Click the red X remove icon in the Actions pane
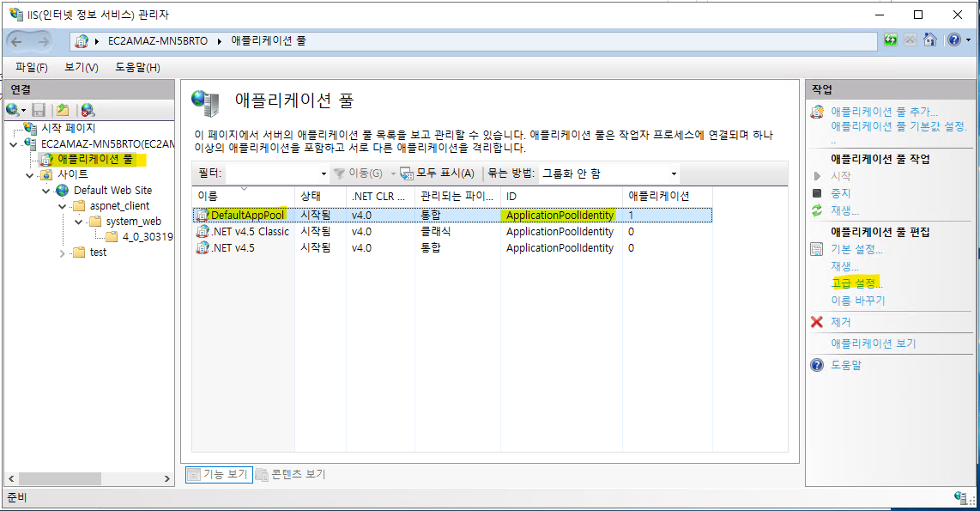Viewport: 980px width, 511px height. (x=817, y=322)
